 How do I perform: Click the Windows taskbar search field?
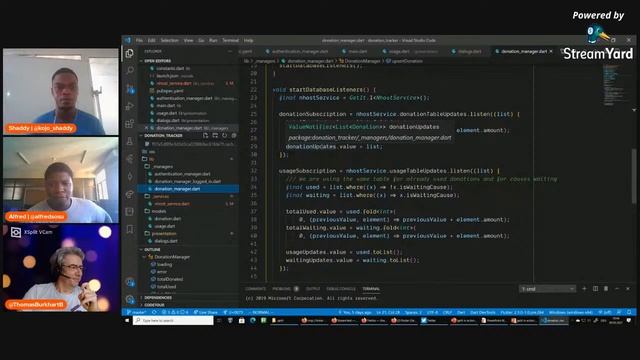pos(173,320)
